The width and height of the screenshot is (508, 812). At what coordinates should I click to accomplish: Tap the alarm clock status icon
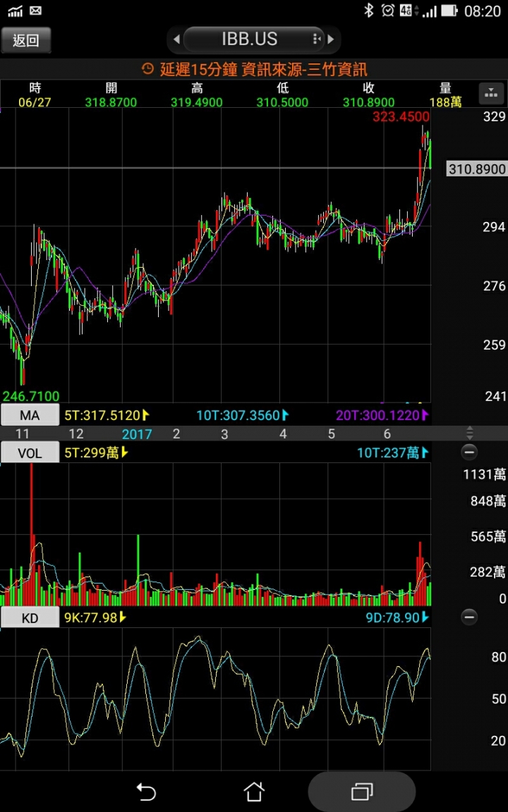tap(388, 11)
